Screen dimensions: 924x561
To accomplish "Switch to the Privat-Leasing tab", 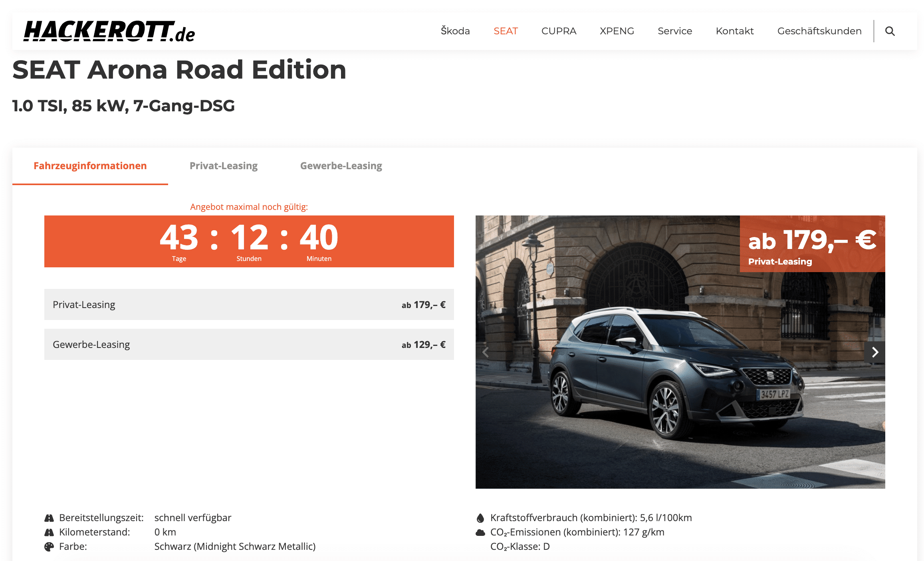I will point(224,166).
